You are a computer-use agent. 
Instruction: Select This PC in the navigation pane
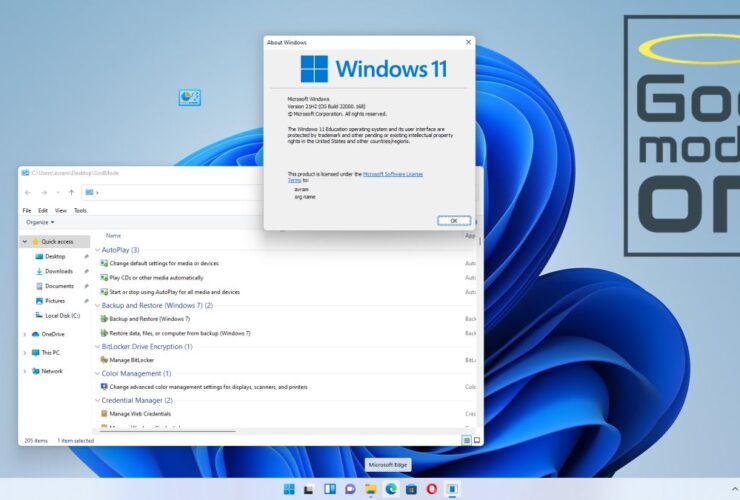pos(50,353)
